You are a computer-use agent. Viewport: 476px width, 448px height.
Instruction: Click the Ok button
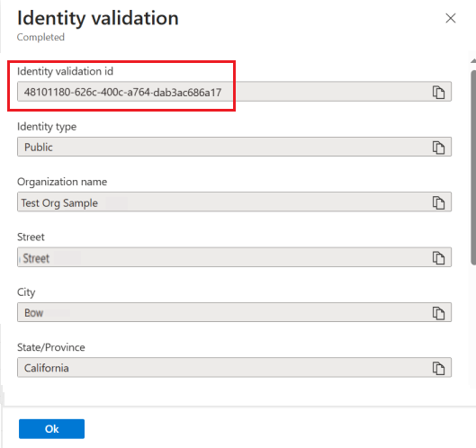(x=51, y=428)
